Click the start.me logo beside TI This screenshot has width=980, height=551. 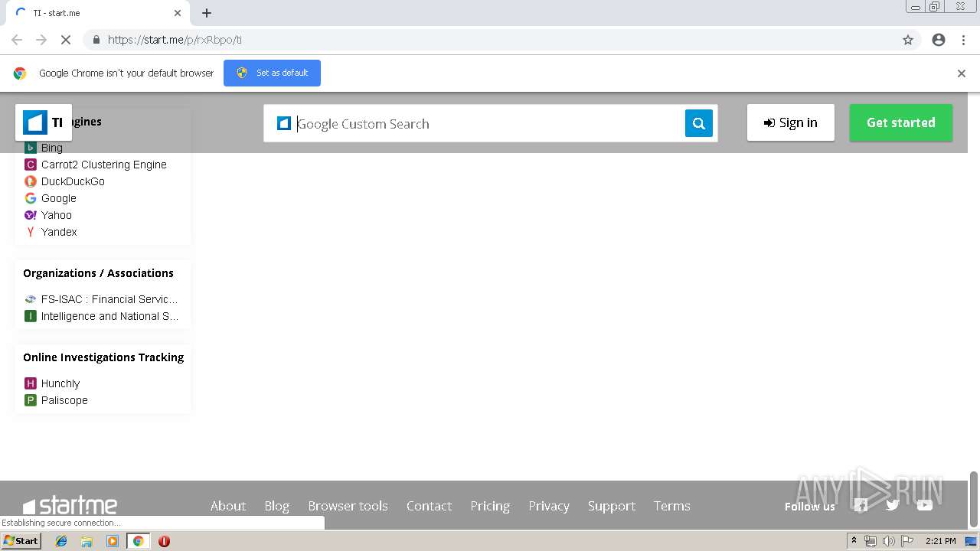pos(35,122)
